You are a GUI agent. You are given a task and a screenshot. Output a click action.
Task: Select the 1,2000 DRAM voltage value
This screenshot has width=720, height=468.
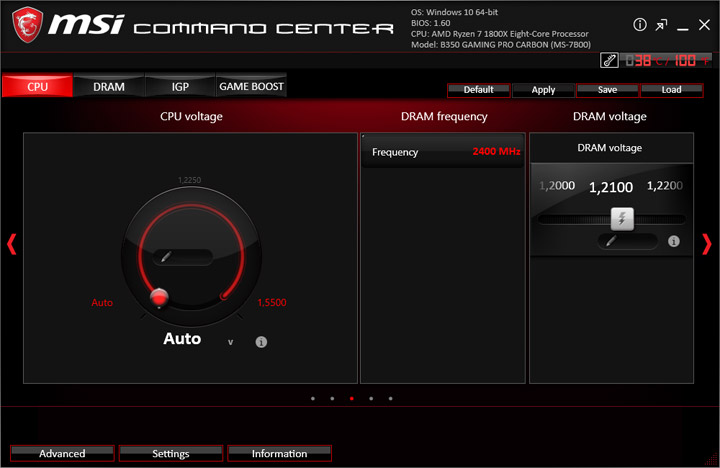pyautogui.click(x=557, y=186)
